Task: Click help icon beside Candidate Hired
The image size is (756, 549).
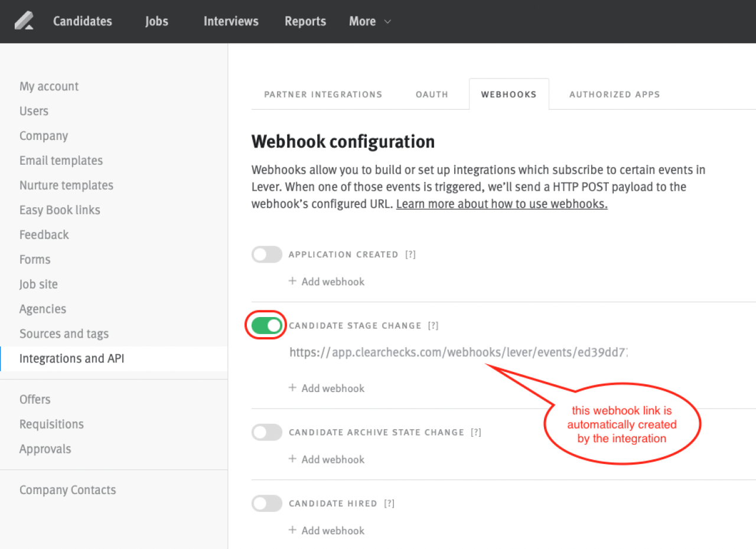Action: click(x=389, y=504)
